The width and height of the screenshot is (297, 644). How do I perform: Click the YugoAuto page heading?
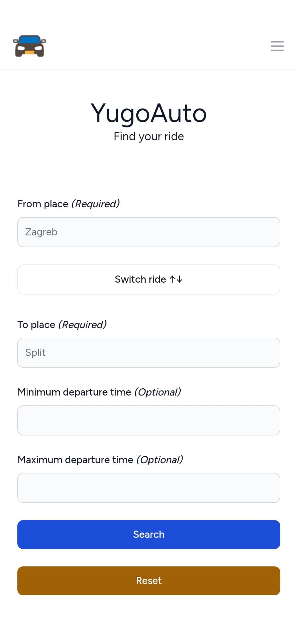pos(149,113)
